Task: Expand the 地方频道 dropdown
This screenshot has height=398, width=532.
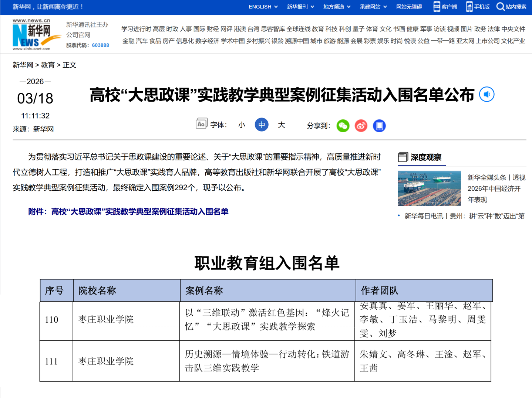Action: click(x=336, y=7)
